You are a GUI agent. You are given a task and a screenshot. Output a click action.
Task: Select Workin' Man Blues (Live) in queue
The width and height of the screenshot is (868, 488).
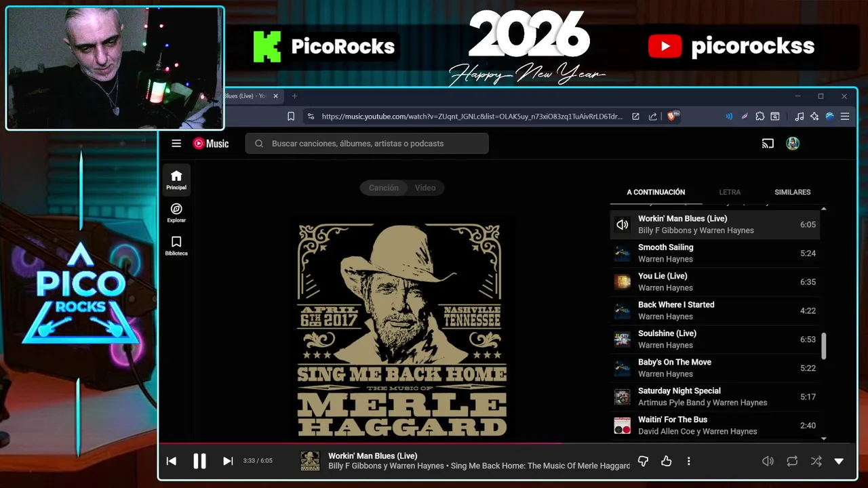(x=715, y=224)
